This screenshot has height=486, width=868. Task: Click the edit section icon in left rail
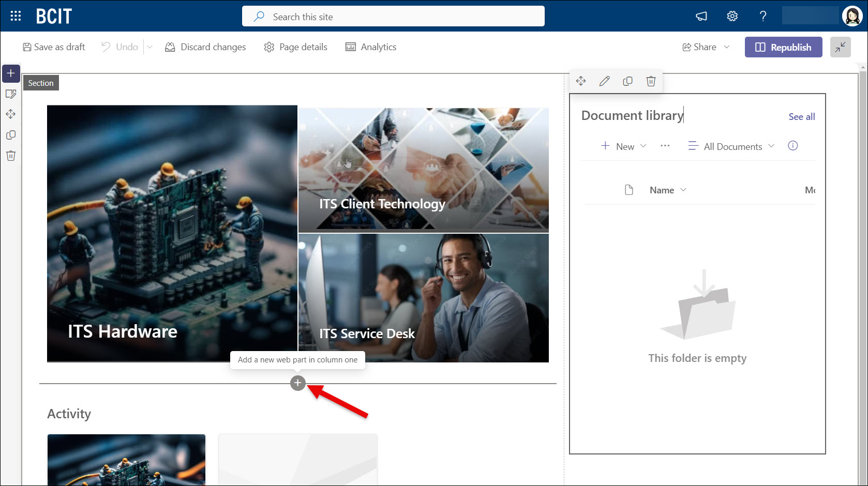(x=11, y=94)
